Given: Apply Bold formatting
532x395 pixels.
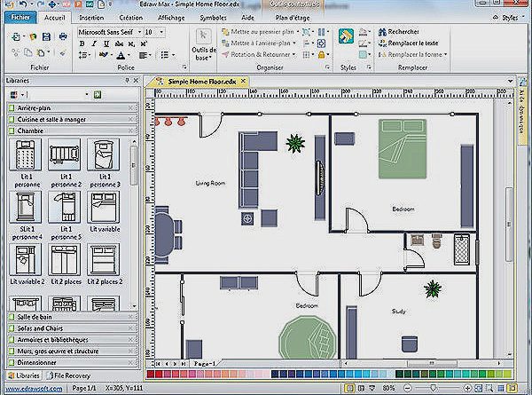Looking at the screenshot, I should pyautogui.click(x=82, y=43).
